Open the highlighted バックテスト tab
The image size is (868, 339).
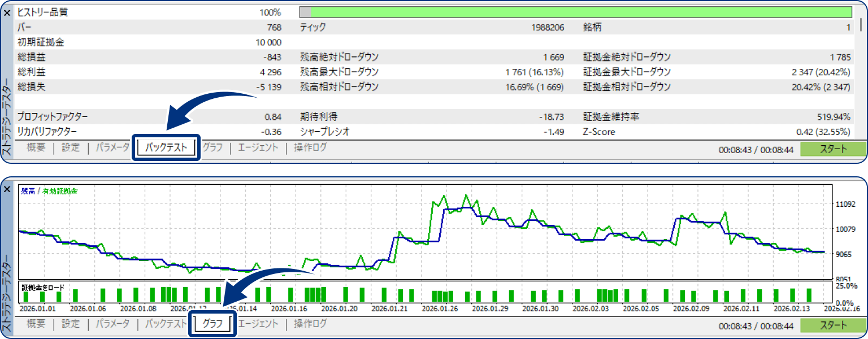tap(166, 148)
